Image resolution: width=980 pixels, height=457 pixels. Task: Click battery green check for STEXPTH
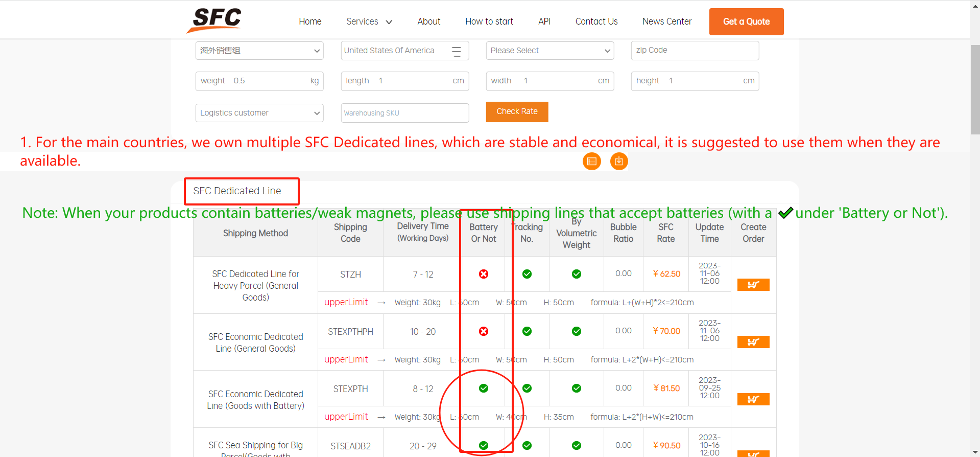coord(483,389)
